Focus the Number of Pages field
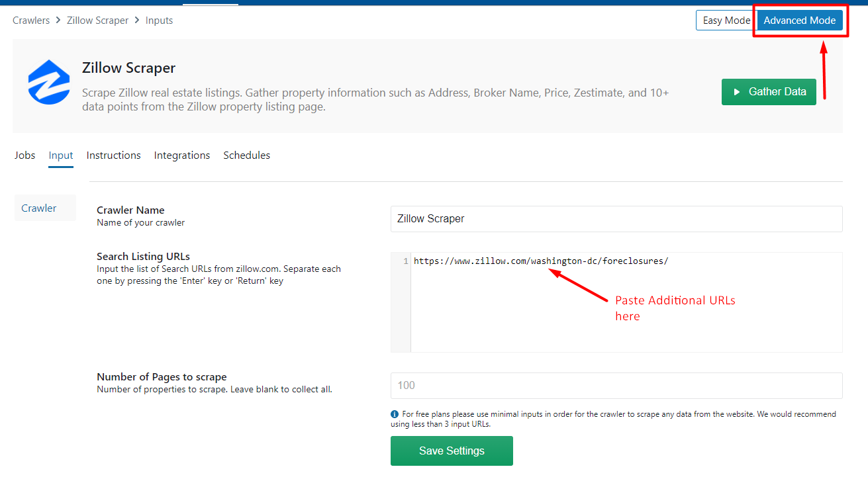The image size is (868, 479). coord(616,385)
